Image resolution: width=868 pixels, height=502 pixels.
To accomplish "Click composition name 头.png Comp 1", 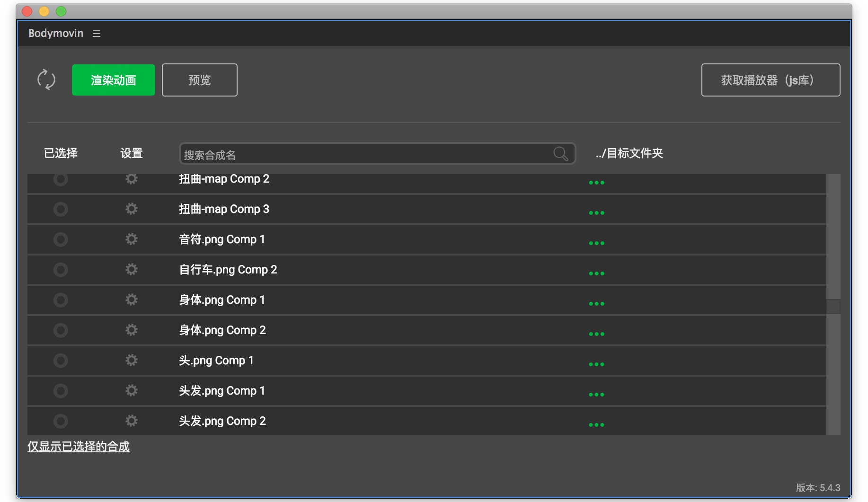I will click(216, 361).
